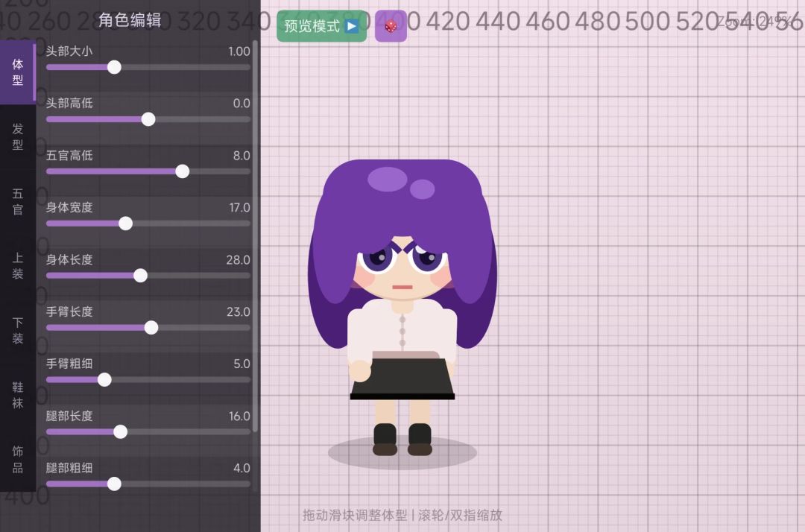Go to the 下装 bottoms tab
805x532 pixels.
pos(18,331)
